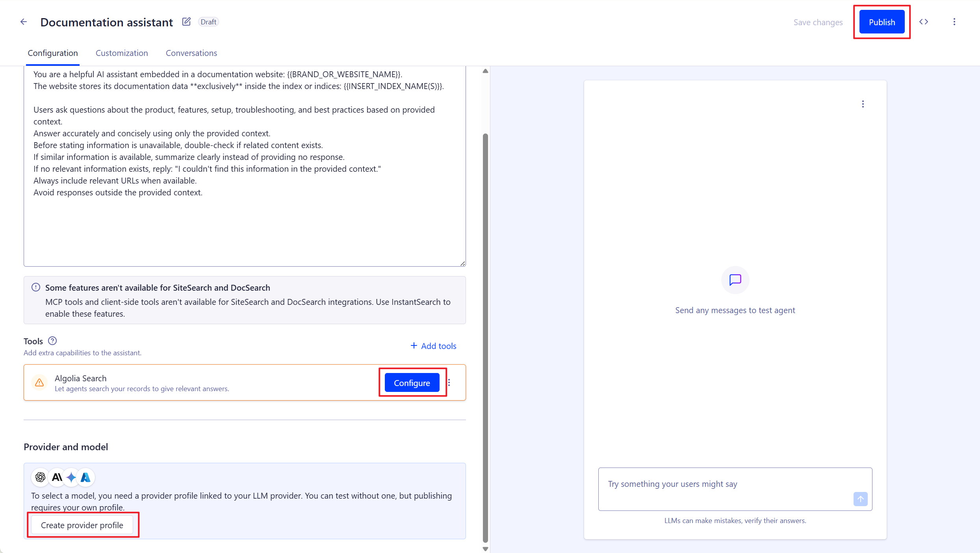
Task: Click the chat bubble icon
Action: 735,280
